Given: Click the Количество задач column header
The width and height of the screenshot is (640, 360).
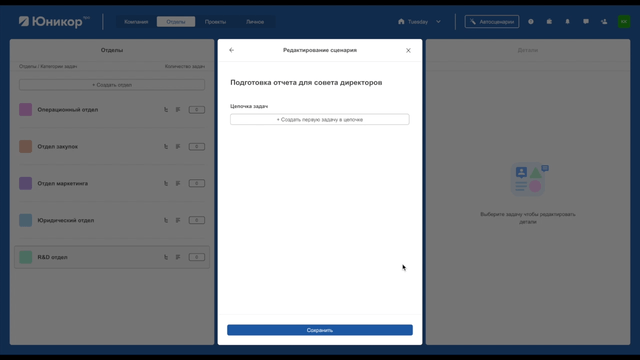Looking at the screenshot, I should (x=184, y=66).
